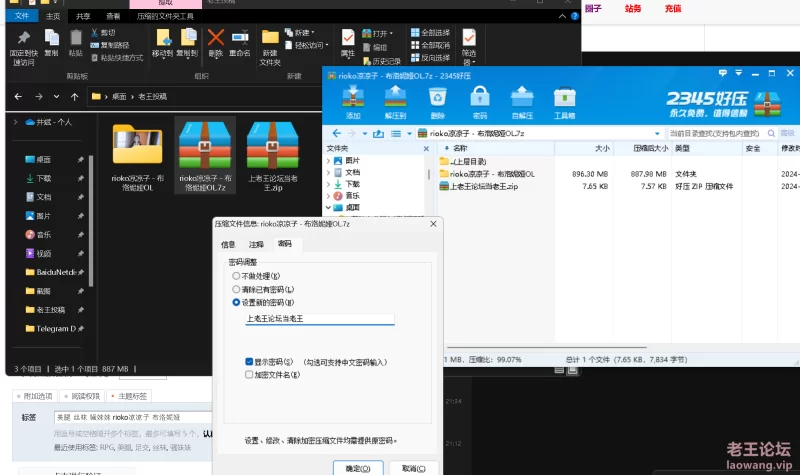This screenshot has height=475, width=800.
Task: Expand 音乐 node in 2345好压 folder tree
Action: click(x=329, y=196)
